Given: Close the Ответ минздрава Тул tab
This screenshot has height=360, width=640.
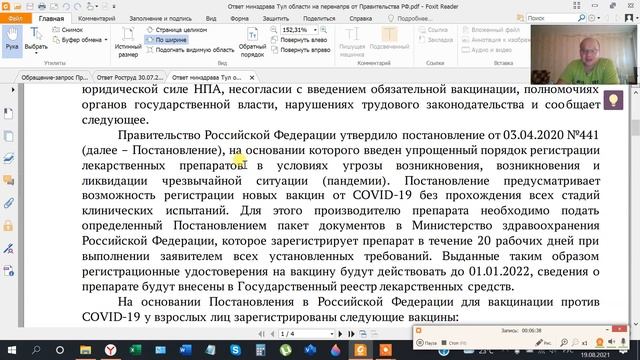Looking at the screenshot, I should coord(252,77).
